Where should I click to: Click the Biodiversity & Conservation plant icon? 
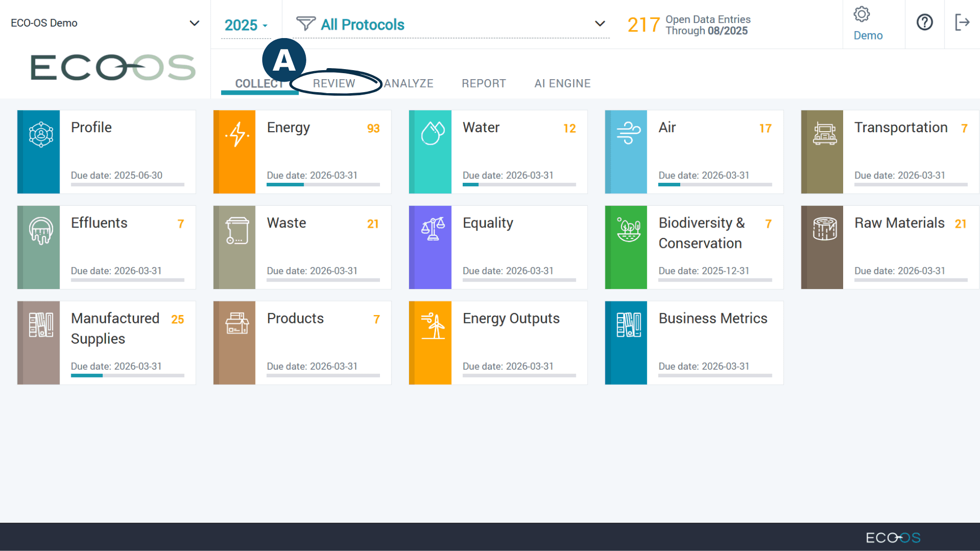pyautogui.click(x=628, y=229)
